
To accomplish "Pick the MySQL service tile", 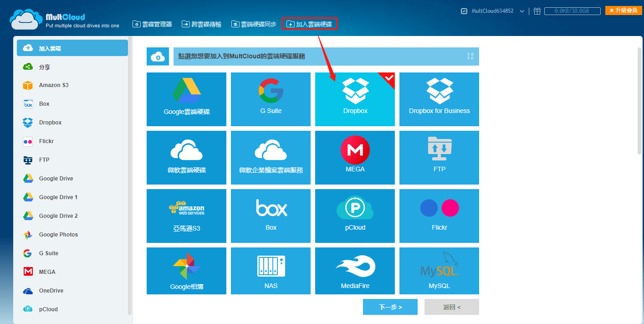I will click(x=439, y=271).
